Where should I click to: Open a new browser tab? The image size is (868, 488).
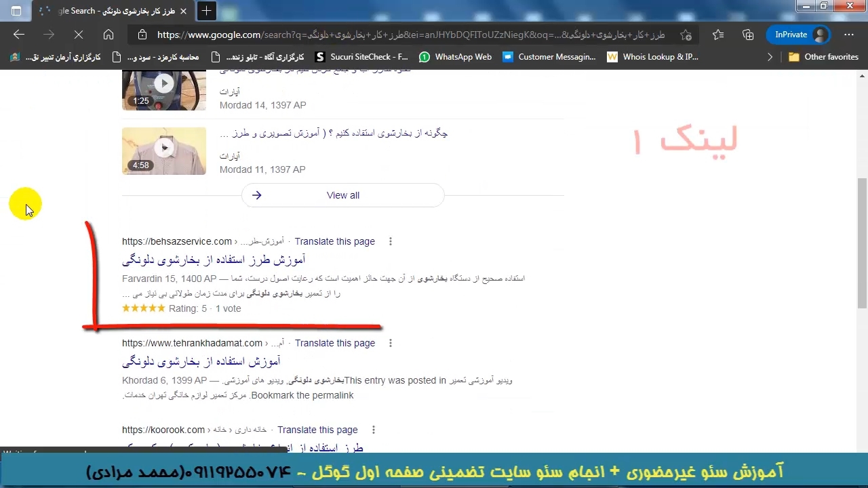(206, 11)
